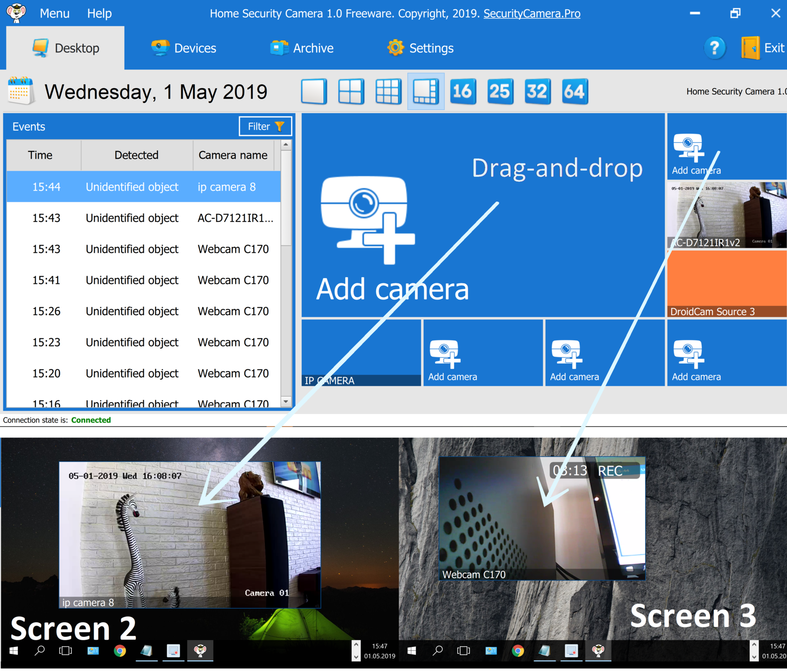This screenshot has width=787, height=672.
Task: Click the large Add camera tile
Action: [483, 215]
